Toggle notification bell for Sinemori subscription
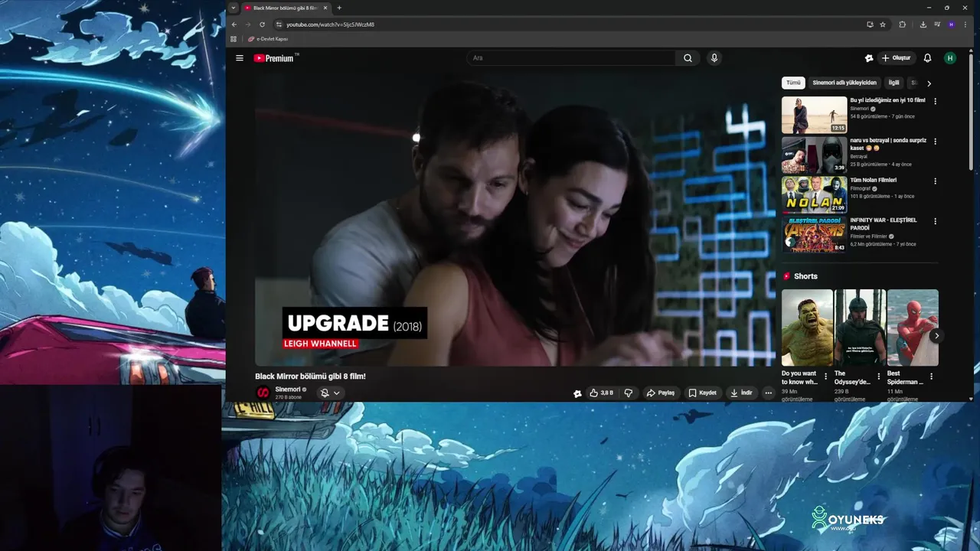The image size is (980, 551). (325, 393)
